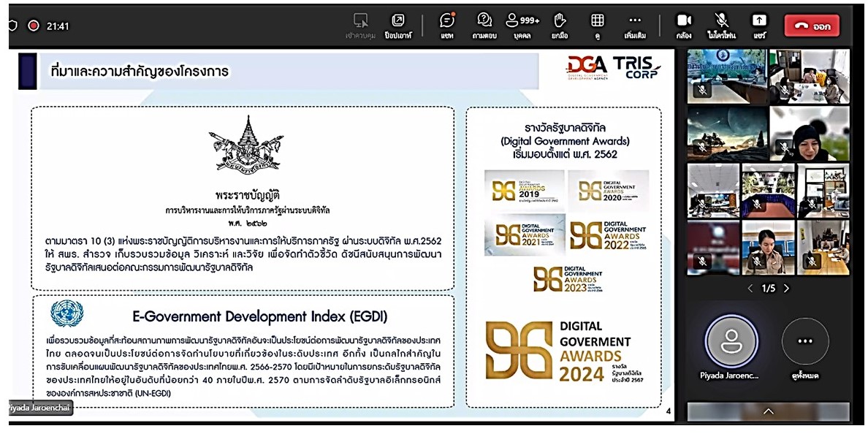
Task: Raise your hand (ยกมือ)
Action: (560, 26)
